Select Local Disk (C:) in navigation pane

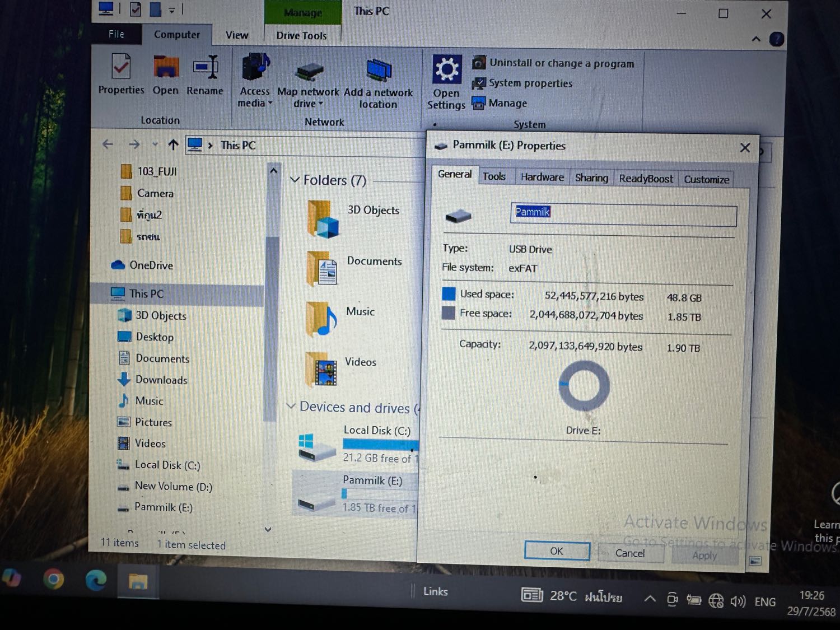click(158, 465)
